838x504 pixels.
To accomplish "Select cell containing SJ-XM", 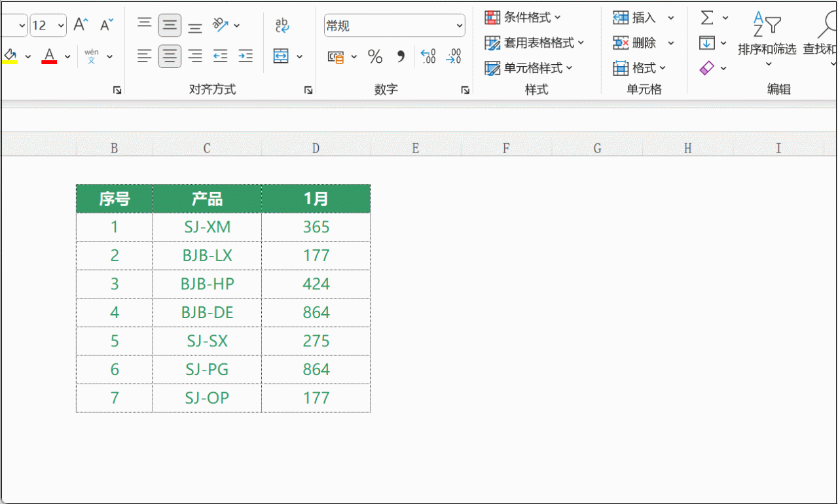I will 207,227.
